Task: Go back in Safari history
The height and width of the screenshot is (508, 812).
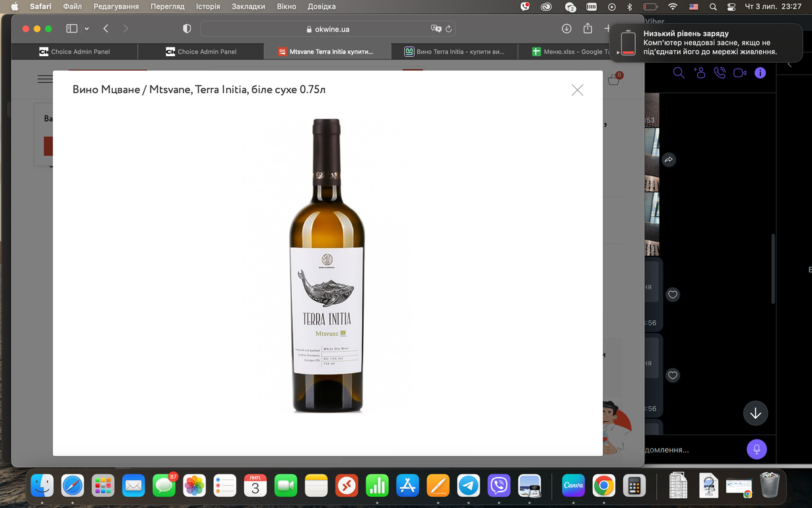Action: coord(106,28)
